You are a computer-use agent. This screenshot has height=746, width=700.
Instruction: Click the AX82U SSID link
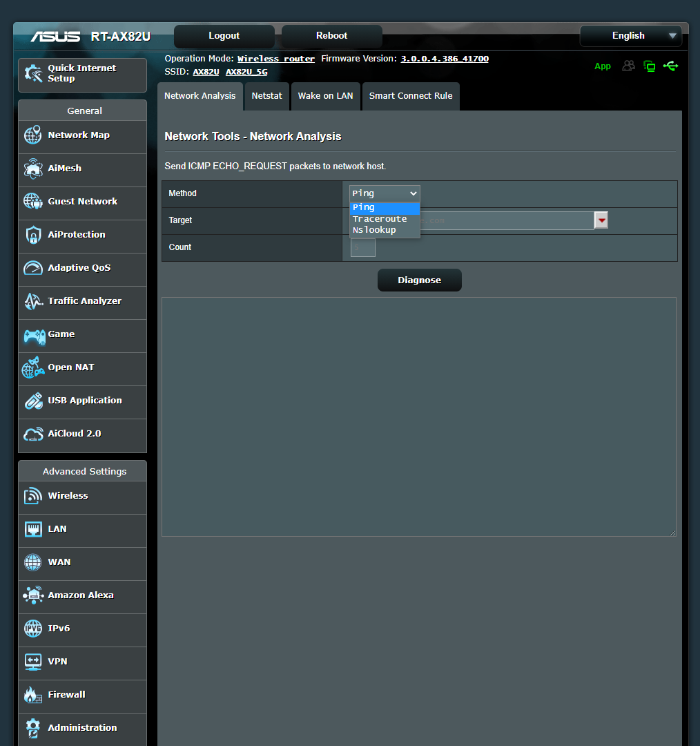[206, 72]
